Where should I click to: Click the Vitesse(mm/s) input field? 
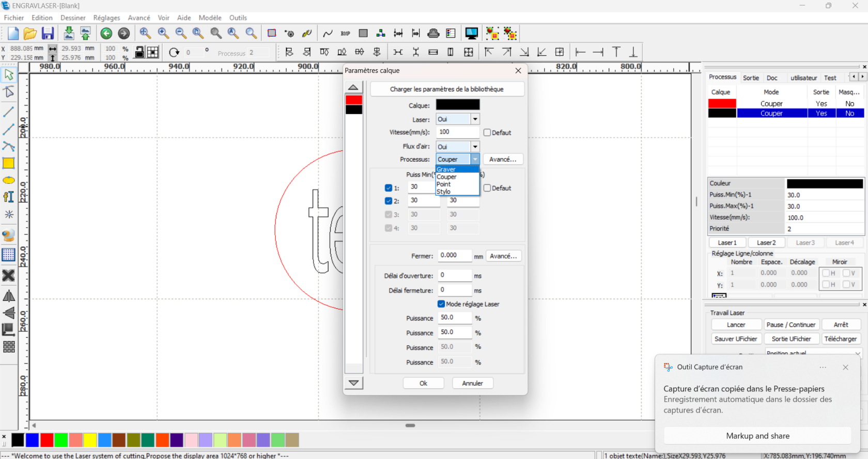coord(458,132)
